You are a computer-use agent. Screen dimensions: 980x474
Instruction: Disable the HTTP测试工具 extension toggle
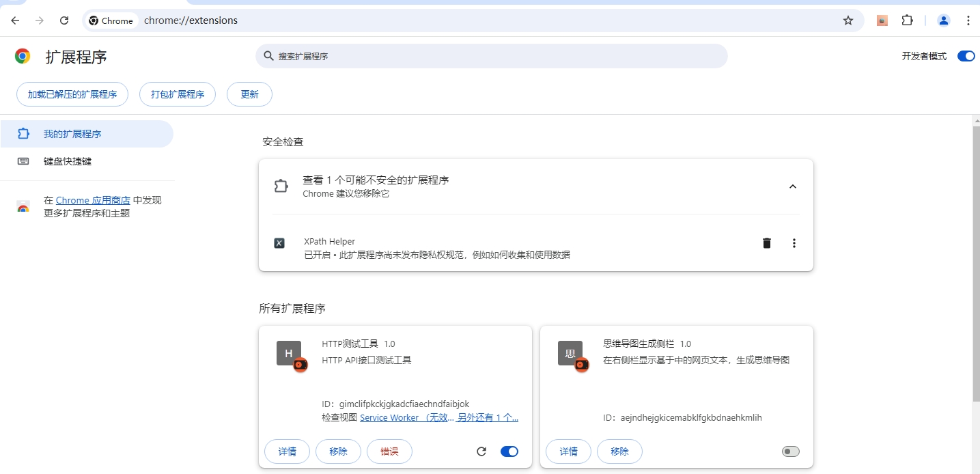(x=509, y=451)
